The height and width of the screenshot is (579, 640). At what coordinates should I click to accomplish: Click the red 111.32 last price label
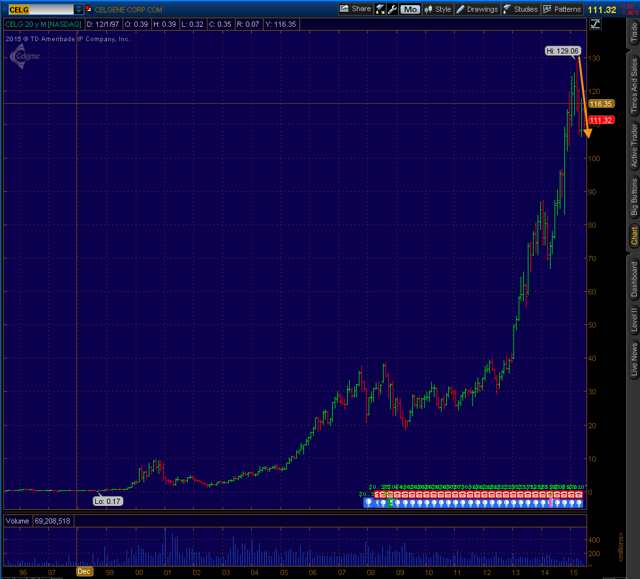601,120
